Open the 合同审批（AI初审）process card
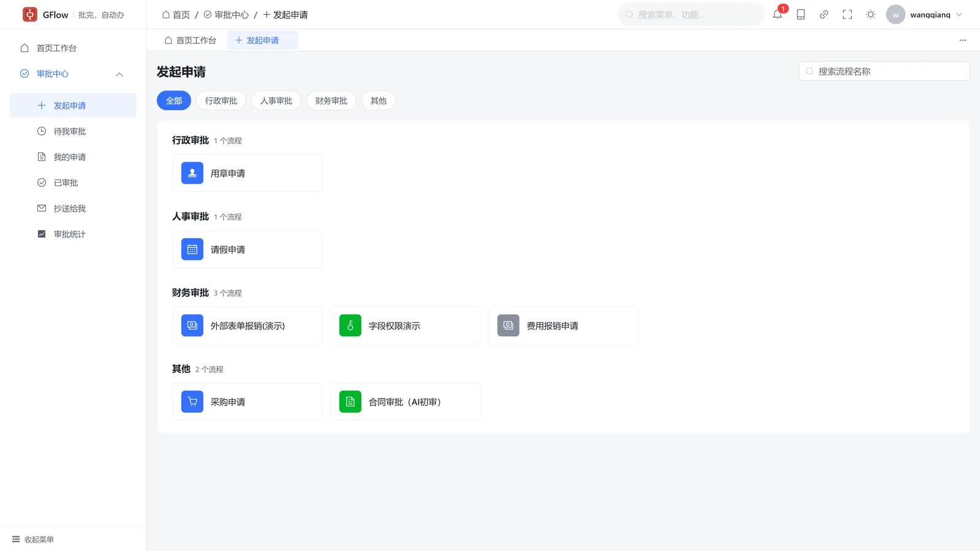This screenshot has height=551, width=980. [405, 402]
